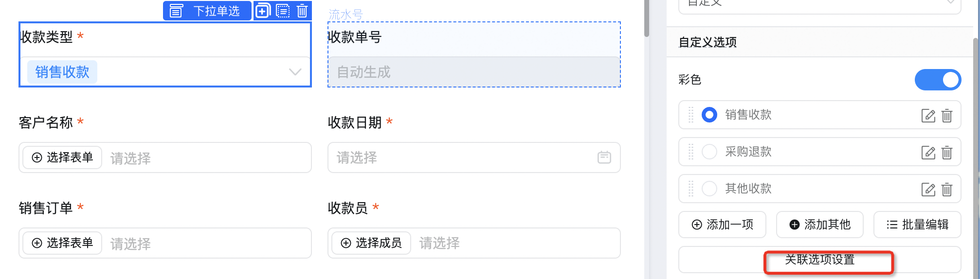980x279 pixels.
Task: Select 其他收款 radio as default option
Action: [x=709, y=189]
